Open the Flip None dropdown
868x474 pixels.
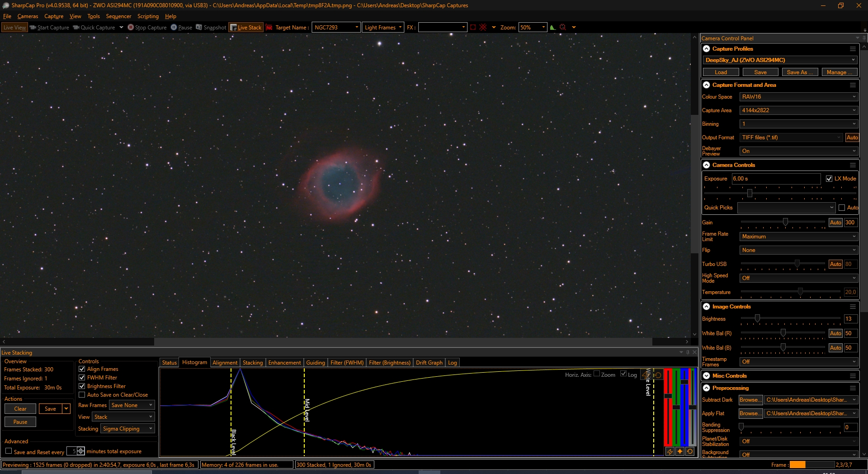click(798, 250)
